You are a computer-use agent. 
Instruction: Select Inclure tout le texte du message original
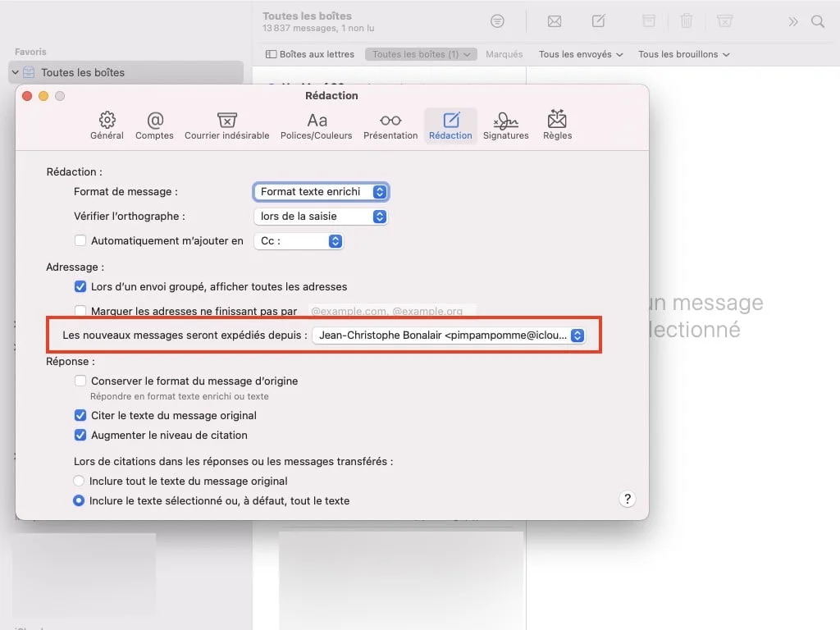click(x=80, y=482)
